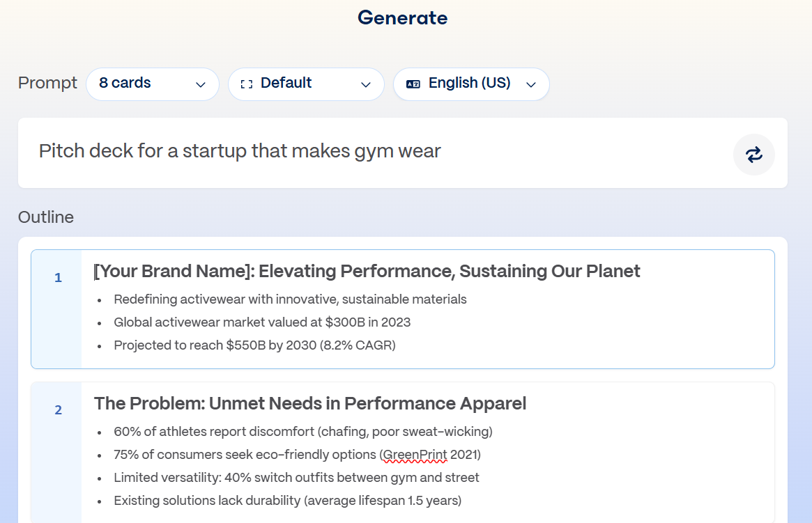Select the card 1 title about Elevating Performance
The image size is (812, 523).
pos(368,271)
